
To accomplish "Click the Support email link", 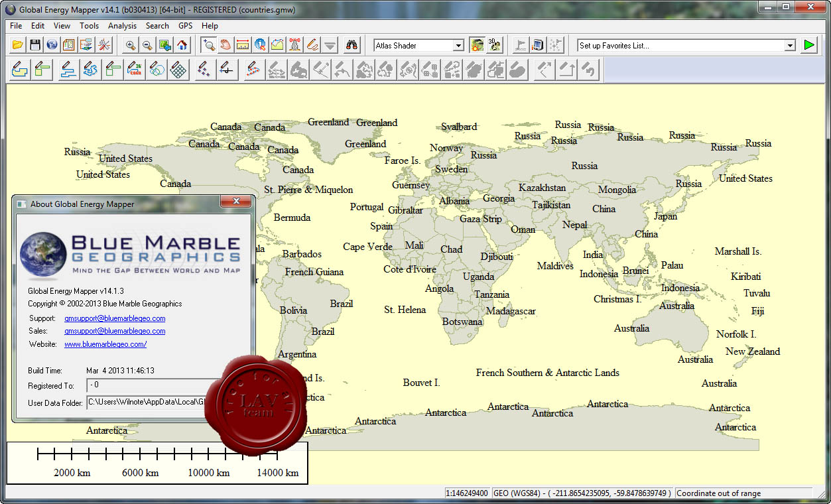I will (115, 318).
